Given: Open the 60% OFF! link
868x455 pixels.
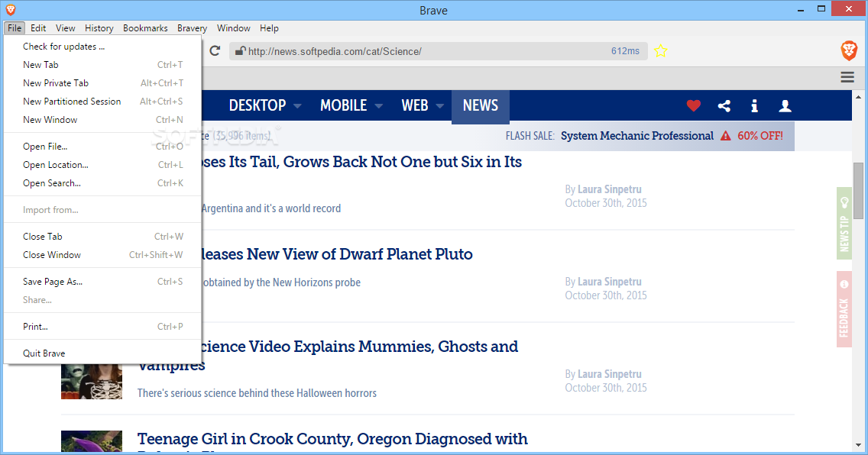Looking at the screenshot, I should tap(760, 136).
